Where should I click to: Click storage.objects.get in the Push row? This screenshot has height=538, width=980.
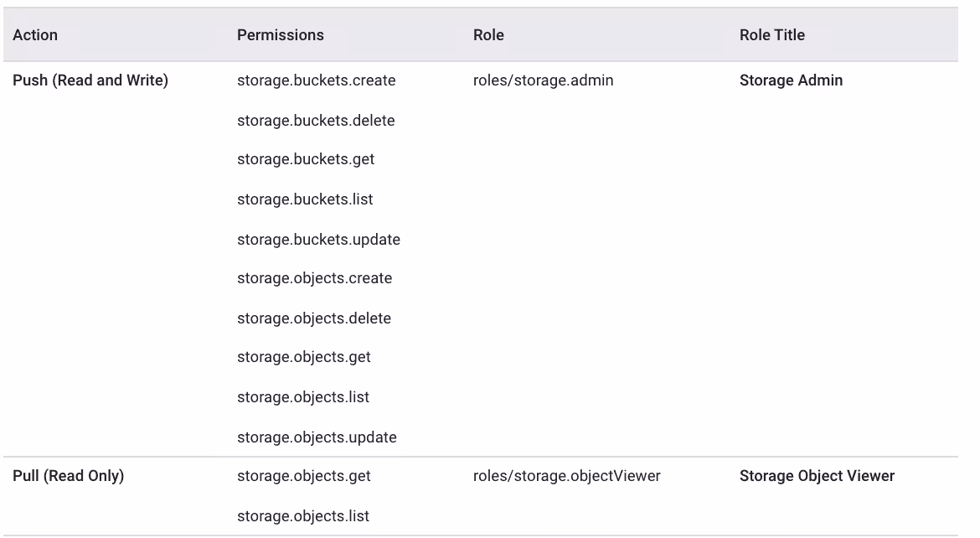pyautogui.click(x=303, y=357)
